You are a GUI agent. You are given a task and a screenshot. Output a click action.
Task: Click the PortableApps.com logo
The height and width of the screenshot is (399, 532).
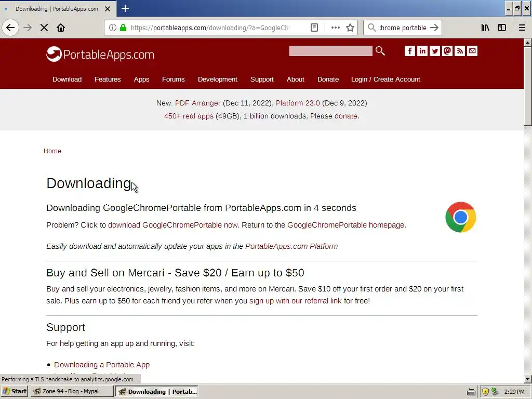coord(100,54)
